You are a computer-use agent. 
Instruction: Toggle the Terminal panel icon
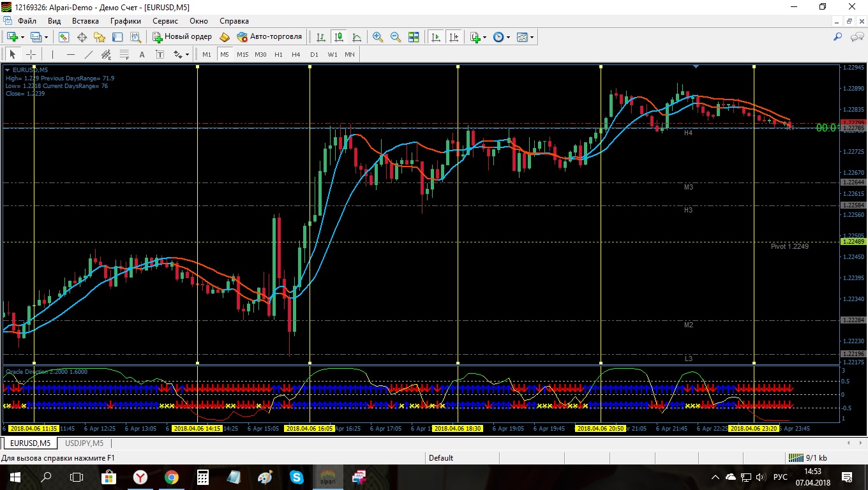pos(117,37)
